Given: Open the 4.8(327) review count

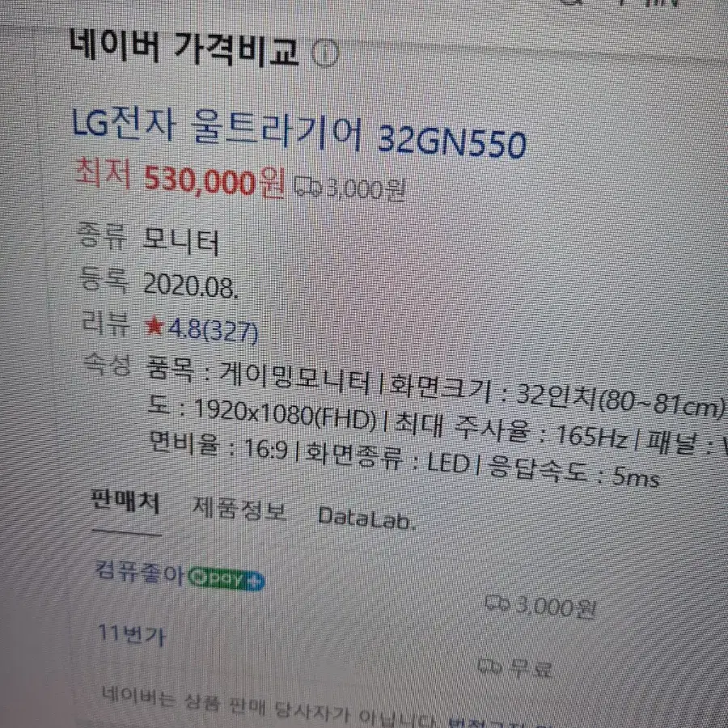Looking at the screenshot, I should [x=213, y=330].
